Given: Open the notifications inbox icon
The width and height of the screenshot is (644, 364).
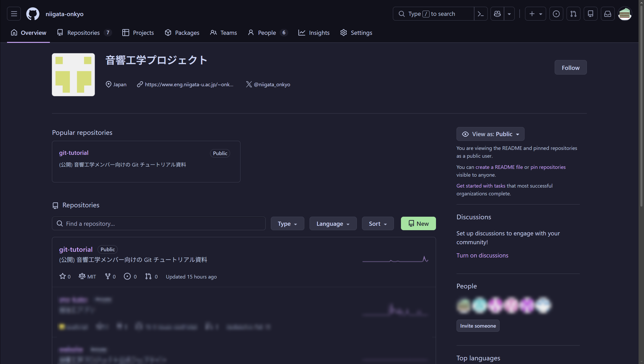Looking at the screenshot, I should (608, 14).
